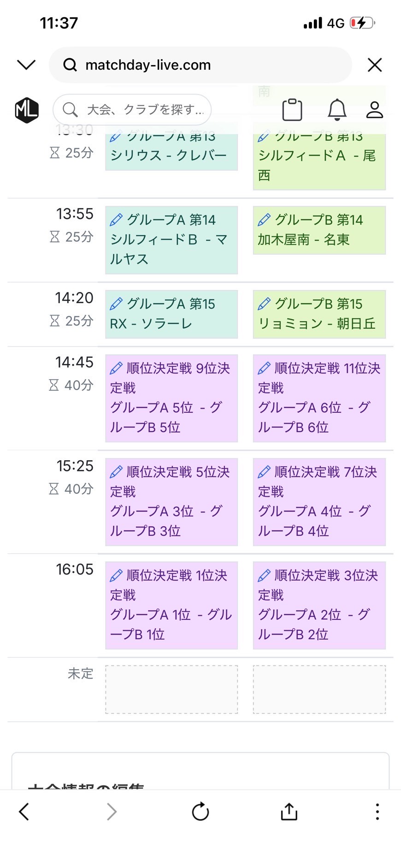This screenshot has width=401, height=868.
Task: Open the 1位決定戦 final match card
Action: [x=171, y=605]
